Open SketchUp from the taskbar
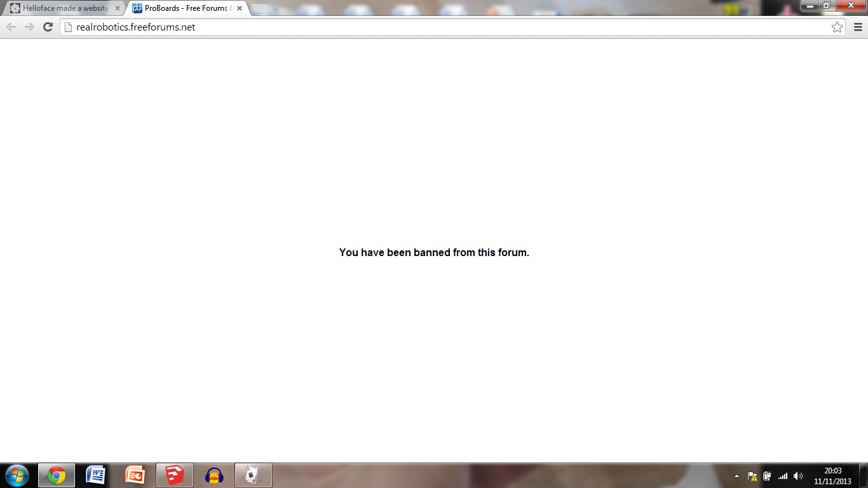868x488 pixels. point(175,475)
